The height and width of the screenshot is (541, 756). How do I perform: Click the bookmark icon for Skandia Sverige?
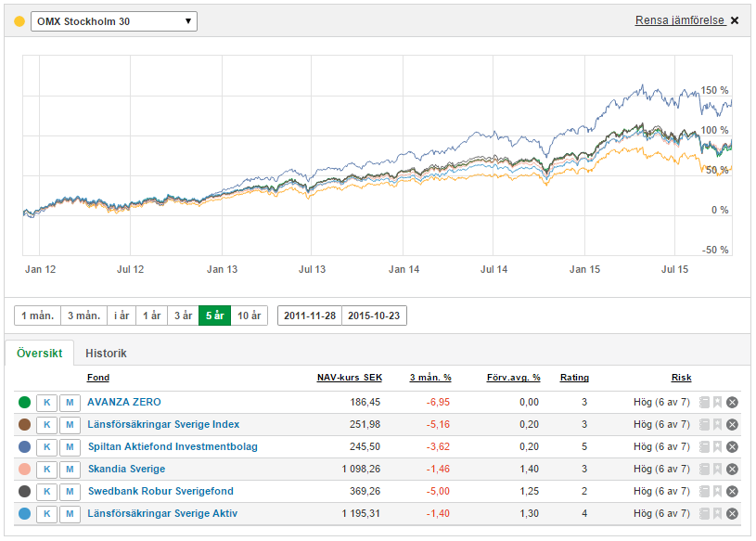pyautogui.click(x=718, y=470)
